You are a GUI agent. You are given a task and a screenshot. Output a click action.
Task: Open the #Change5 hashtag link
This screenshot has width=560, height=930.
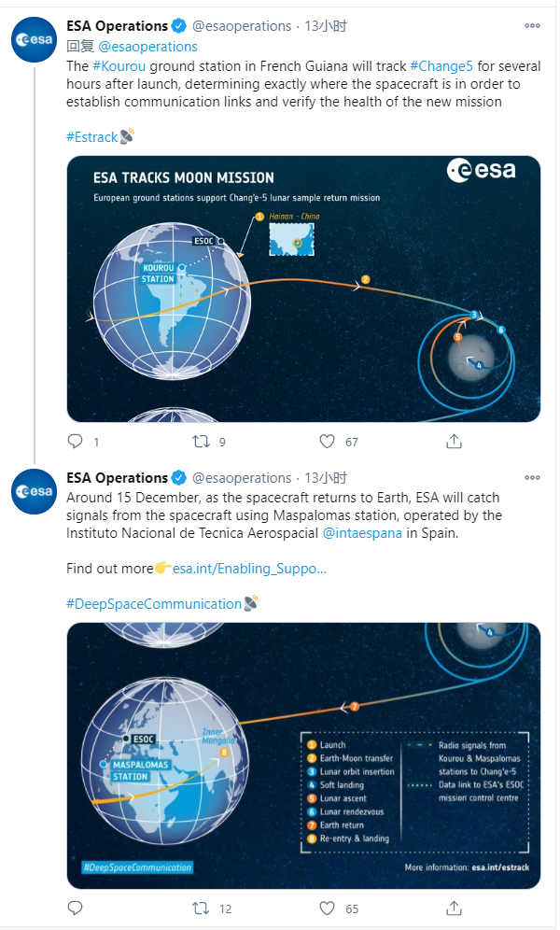441,66
